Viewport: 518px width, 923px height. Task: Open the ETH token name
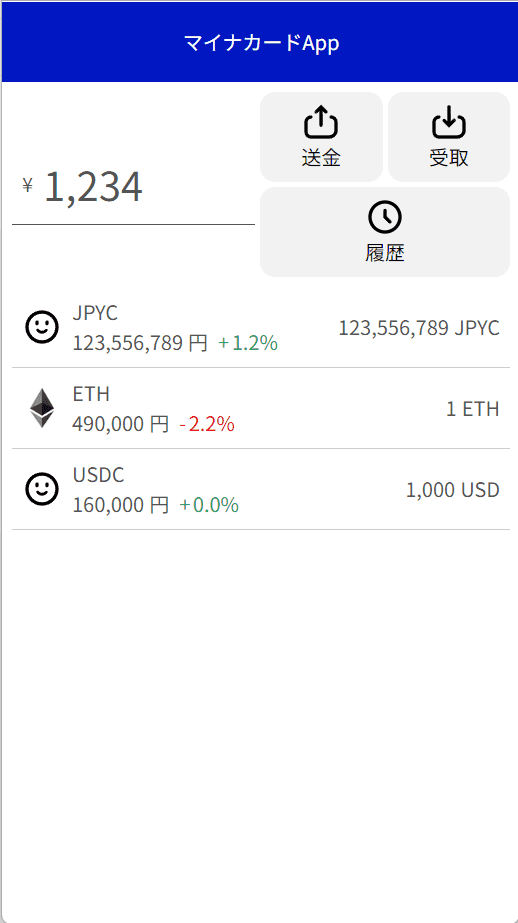click(91, 394)
